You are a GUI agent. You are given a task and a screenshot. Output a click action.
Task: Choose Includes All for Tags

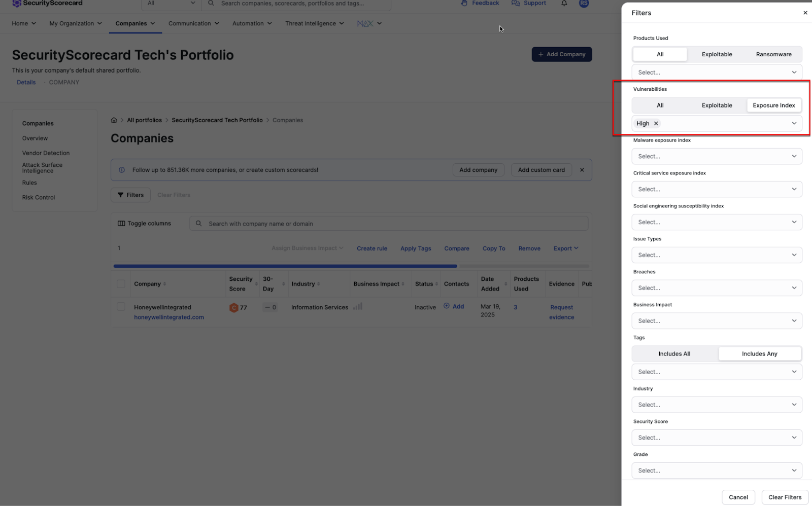pos(674,354)
